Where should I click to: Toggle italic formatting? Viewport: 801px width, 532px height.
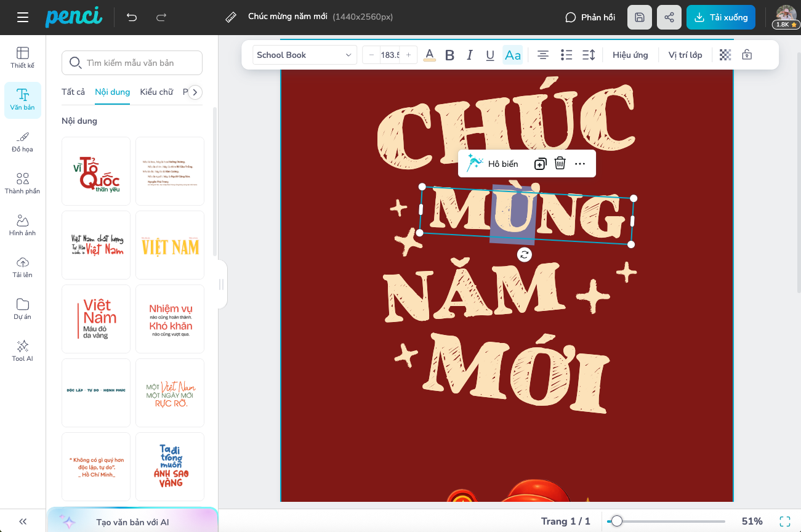[470, 55]
